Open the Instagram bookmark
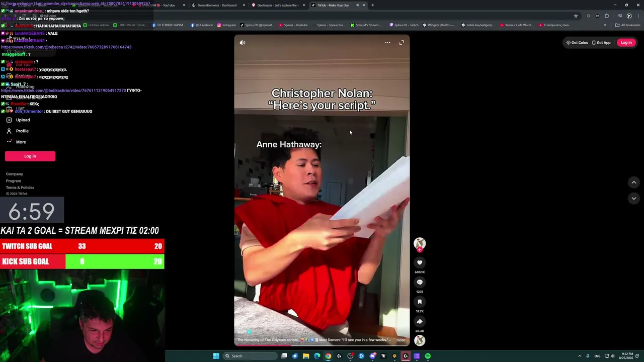The image size is (644, 362). [226, 25]
